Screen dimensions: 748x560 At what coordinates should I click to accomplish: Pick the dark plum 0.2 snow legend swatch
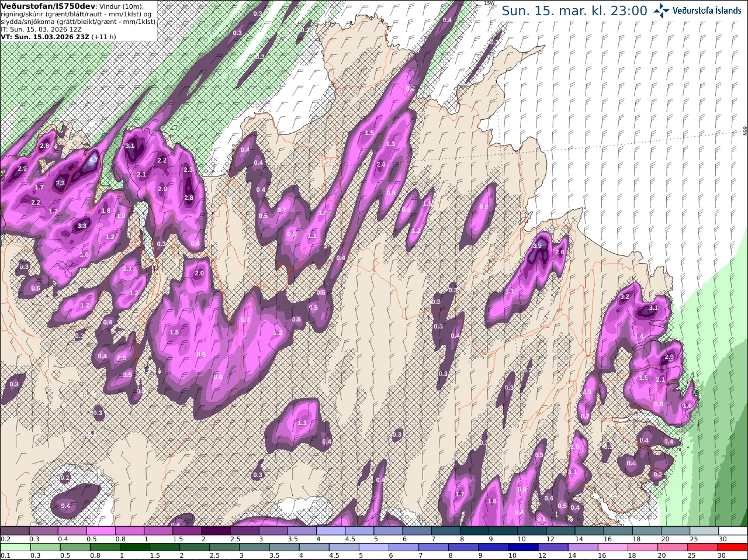tap(15, 531)
